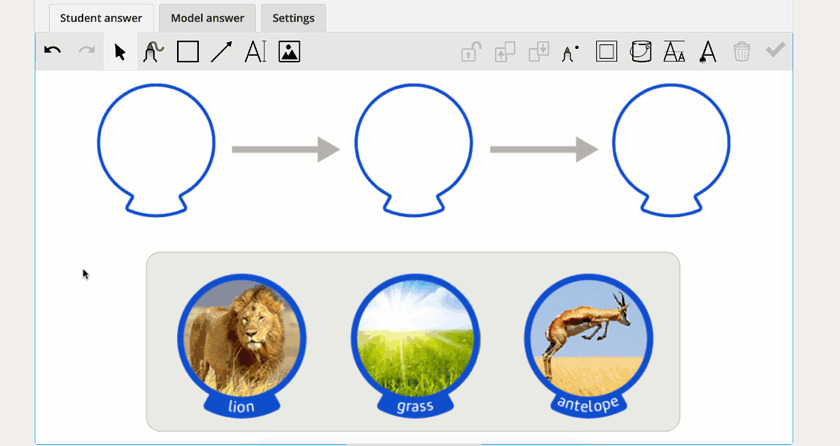
Task: Select the arrow line tool
Action: [221, 52]
